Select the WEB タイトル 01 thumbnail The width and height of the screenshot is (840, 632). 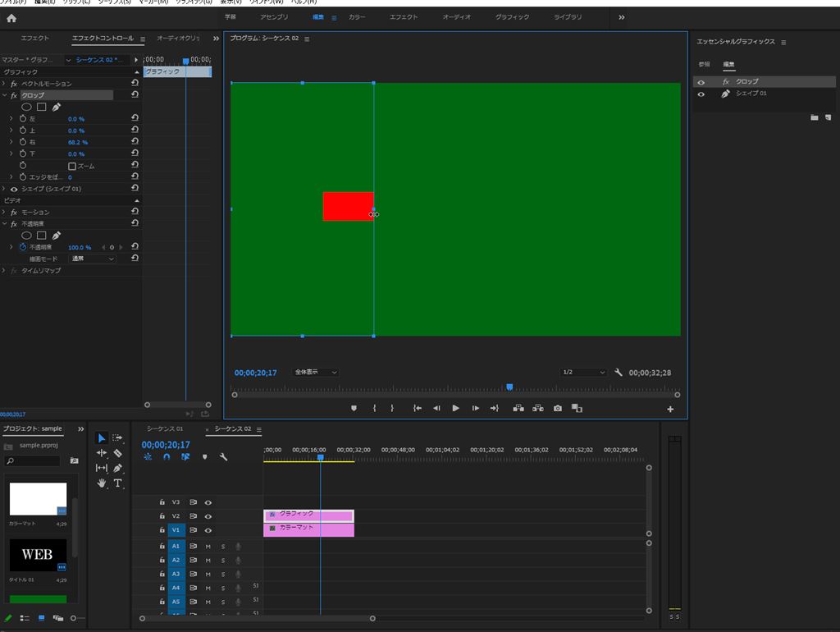coord(38,555)
